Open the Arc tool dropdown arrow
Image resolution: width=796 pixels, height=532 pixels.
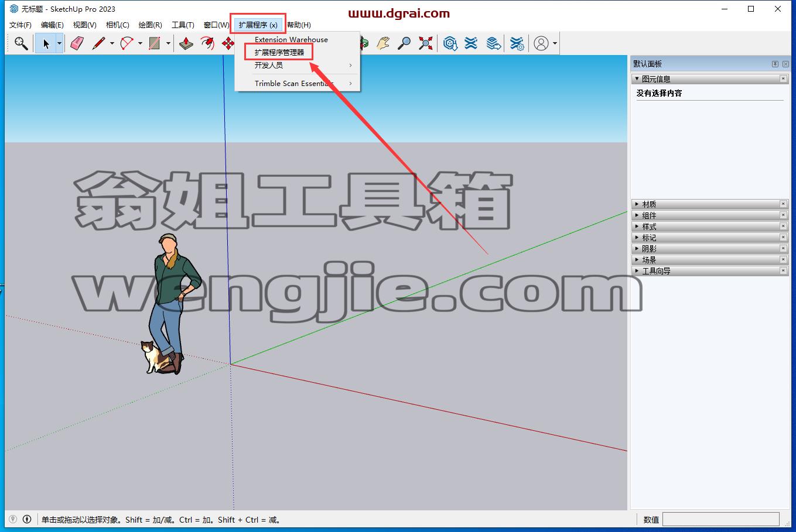pyautogui.click(x=140, y=43)
